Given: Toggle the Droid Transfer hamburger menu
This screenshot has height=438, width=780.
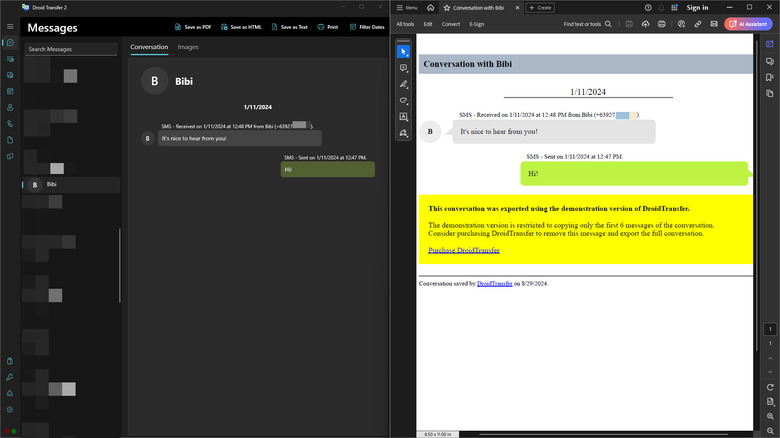Looking at the screenshot, I should pyautogui.click(x=10, y=26).
